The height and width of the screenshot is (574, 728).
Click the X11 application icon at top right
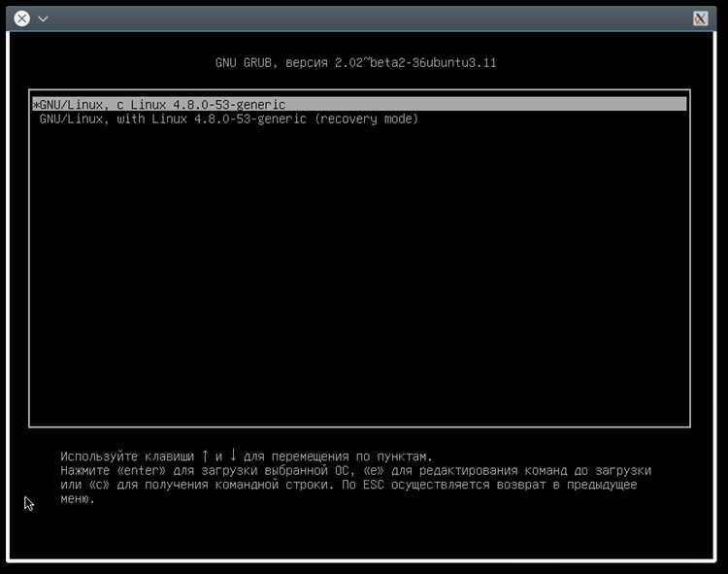700,18
